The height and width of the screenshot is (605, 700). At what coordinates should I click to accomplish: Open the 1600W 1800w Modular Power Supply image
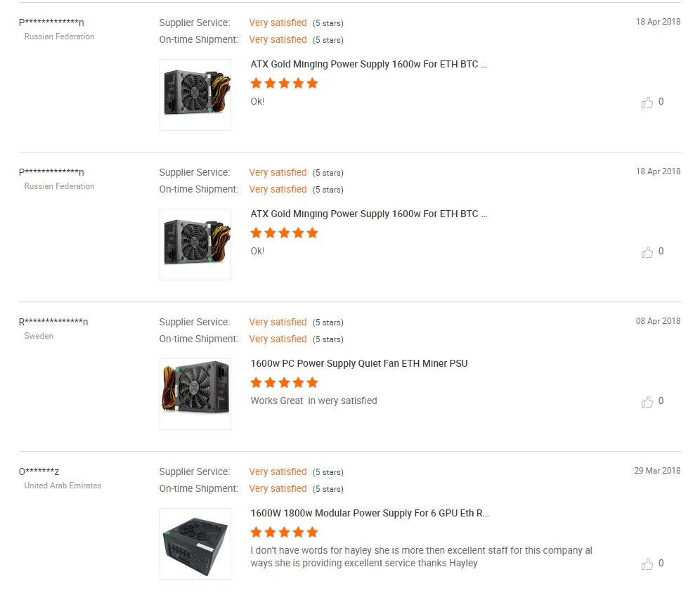[195, 544]
